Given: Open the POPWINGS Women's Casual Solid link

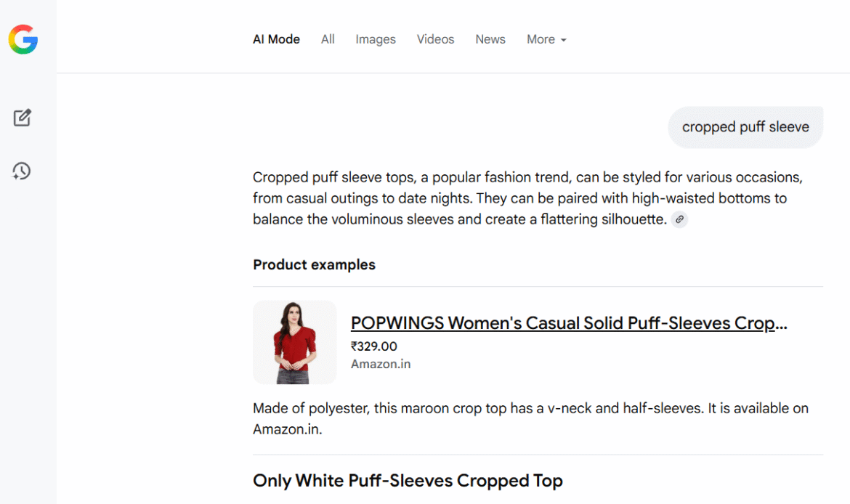Looking at the screenshot, I should pos(568,323).
